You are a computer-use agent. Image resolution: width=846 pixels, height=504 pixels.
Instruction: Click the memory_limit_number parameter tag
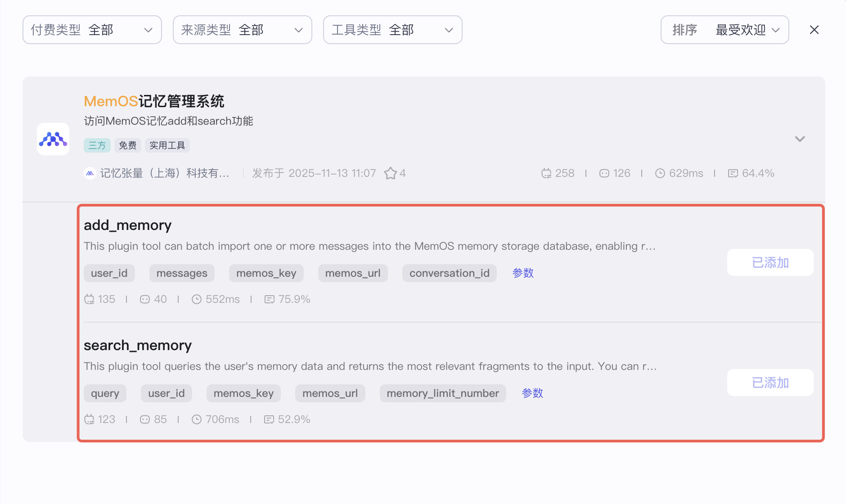pyautogui.click(x=443, y=393)
